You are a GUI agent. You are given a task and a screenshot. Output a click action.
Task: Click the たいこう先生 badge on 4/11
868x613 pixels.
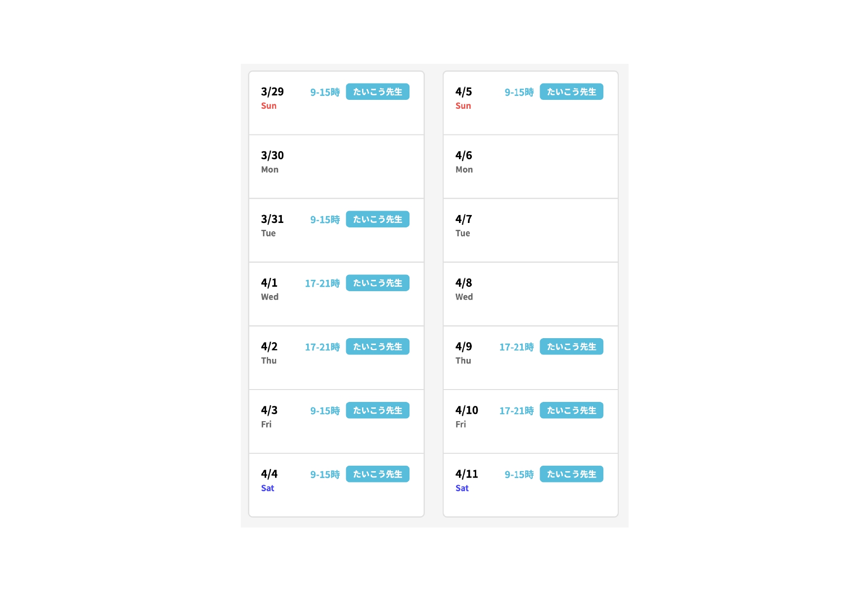coord(571,475)
